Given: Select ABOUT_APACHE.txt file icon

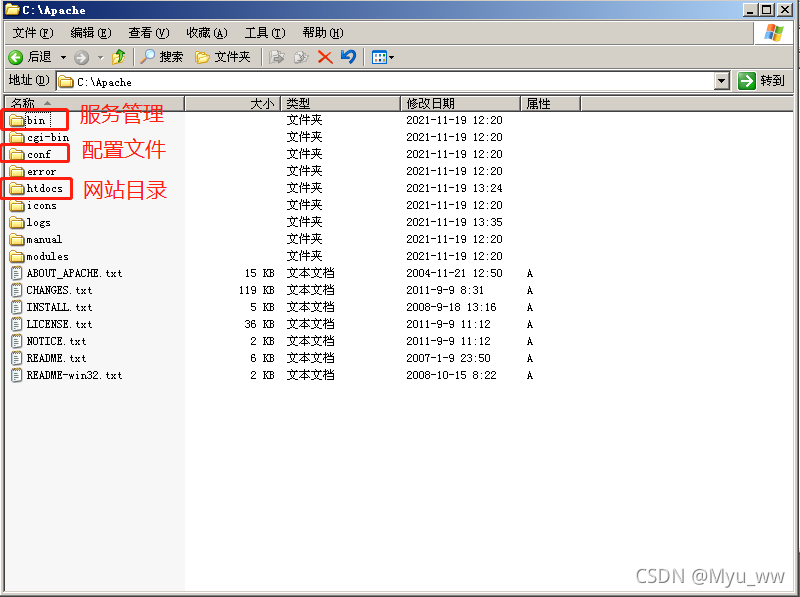Looking at the screenshot, I should point(17,273).
